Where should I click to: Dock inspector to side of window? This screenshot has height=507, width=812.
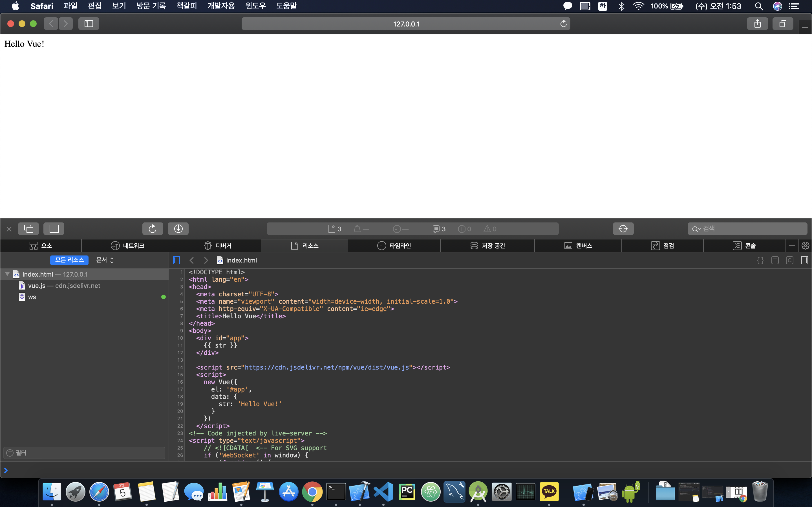[54, 229]
